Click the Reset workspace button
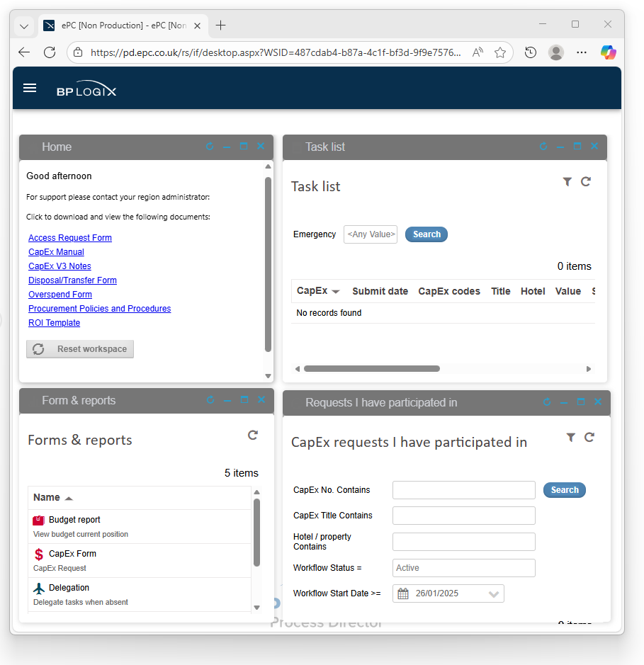The image size is (644, 665). pos(80,349)
